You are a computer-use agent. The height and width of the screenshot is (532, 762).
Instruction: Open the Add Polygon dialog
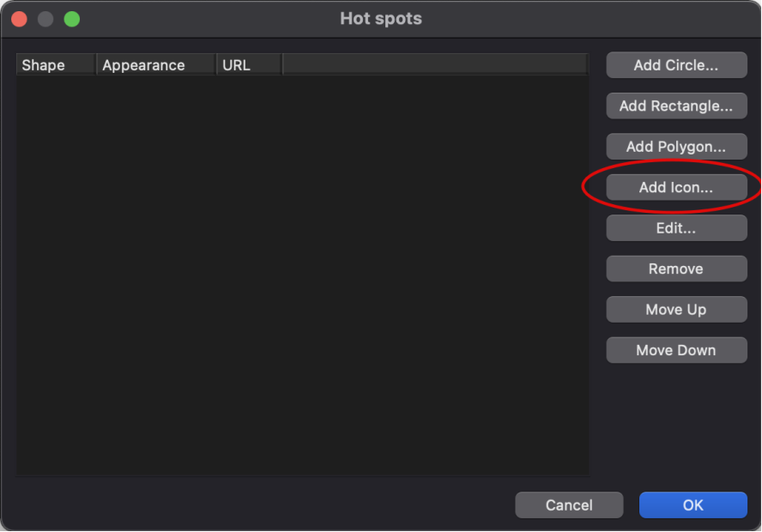pos(676,147)
